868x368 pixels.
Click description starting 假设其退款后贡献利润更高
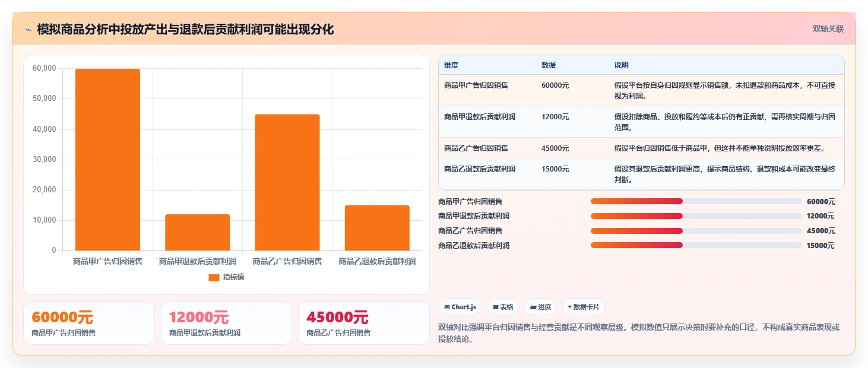(725, 175)
